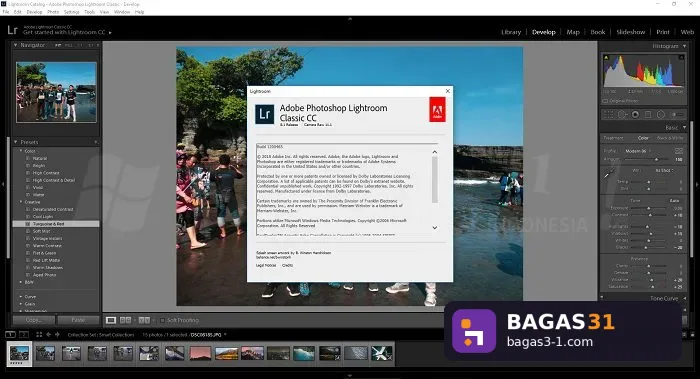This screenshot has width=700, height=379.
Task: Choose FIT zoom level in Navigator
Action: (58, 45)
